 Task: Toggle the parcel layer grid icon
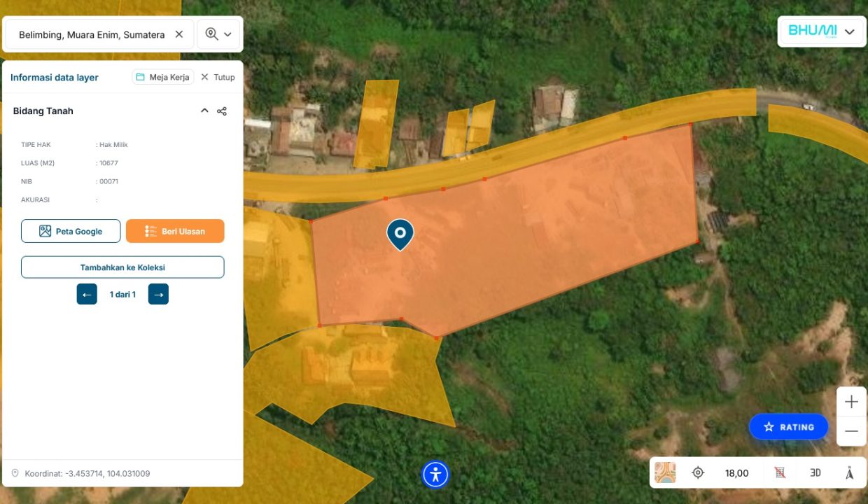pyautogui.click(x=780, y=472)
